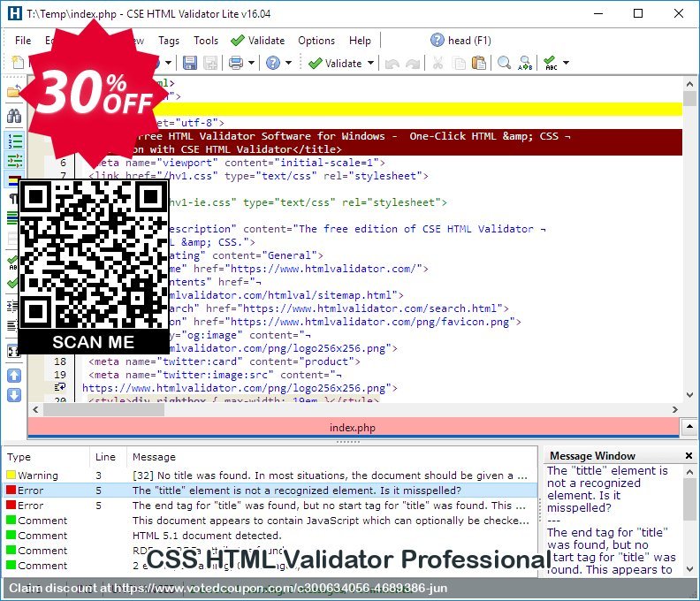Screen dimensions: 700x601
Task: Select the index.php document tab
Action: 353,427
